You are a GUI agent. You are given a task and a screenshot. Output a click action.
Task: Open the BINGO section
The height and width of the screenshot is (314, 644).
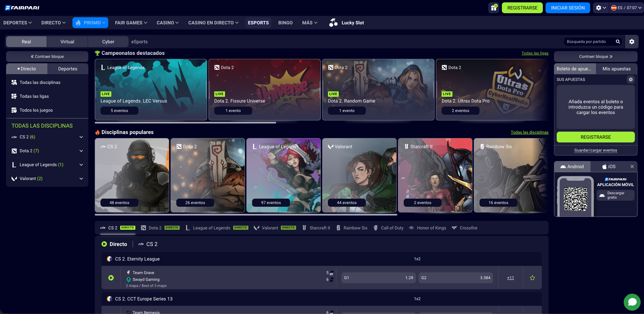click(x=285, y=23)
